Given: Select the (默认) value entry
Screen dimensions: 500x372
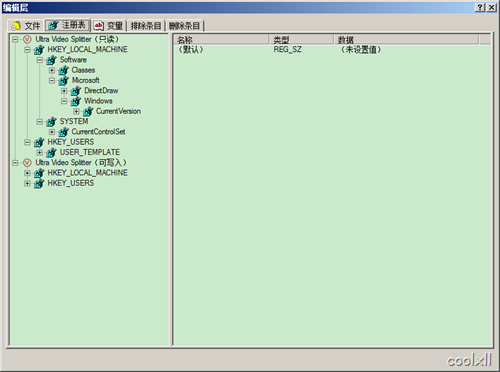Looking at the screenshot, I should point(190,50).
